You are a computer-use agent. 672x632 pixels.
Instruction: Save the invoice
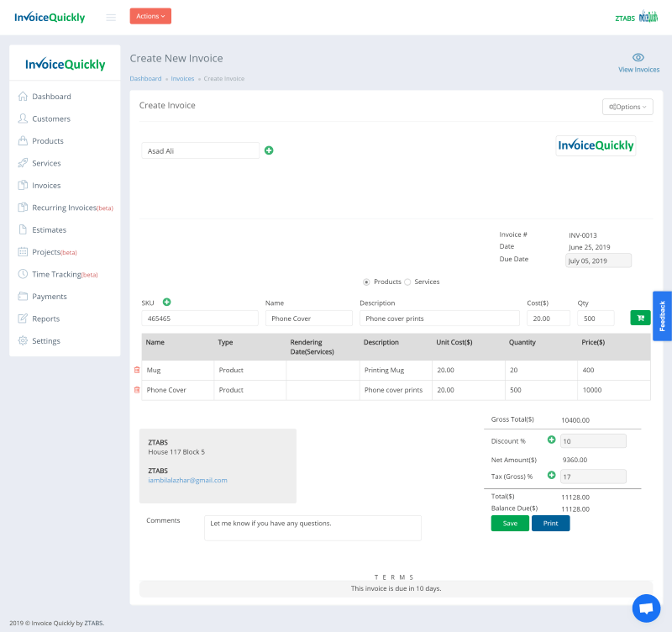510,523
